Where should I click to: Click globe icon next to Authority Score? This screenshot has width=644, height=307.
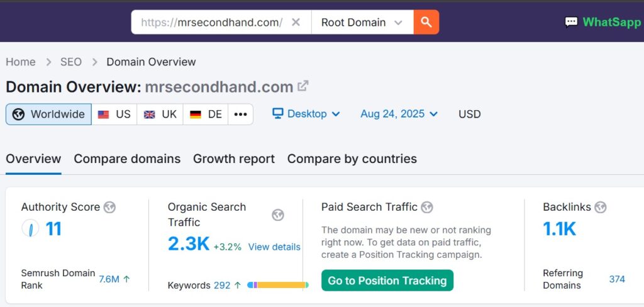click(x=109, y=207)
